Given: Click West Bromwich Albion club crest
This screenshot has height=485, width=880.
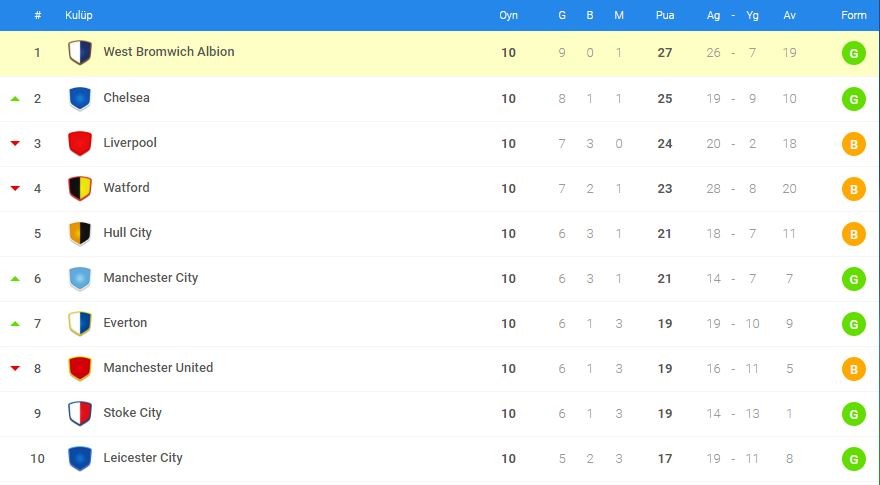Looking at the screenshot, I should pyautogui.click(x=80, y=53).
